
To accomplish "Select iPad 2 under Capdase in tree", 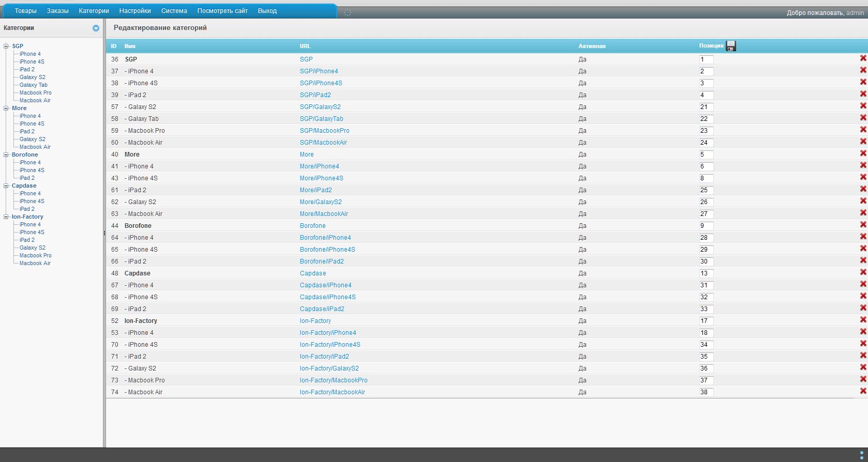I will 27,209.
